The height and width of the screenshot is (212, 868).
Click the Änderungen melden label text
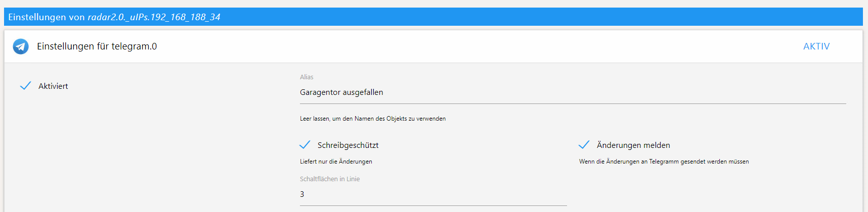click(633, 145)
